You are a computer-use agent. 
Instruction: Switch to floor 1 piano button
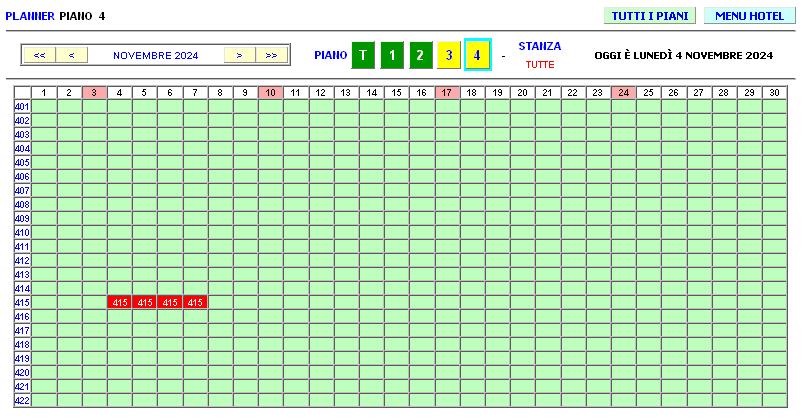[x=392, y=55]
